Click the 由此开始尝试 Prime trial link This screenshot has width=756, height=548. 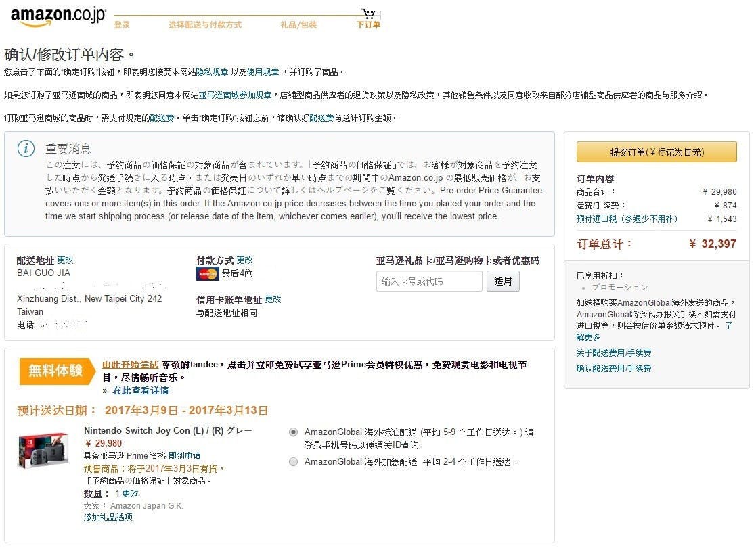pos(130,365)
